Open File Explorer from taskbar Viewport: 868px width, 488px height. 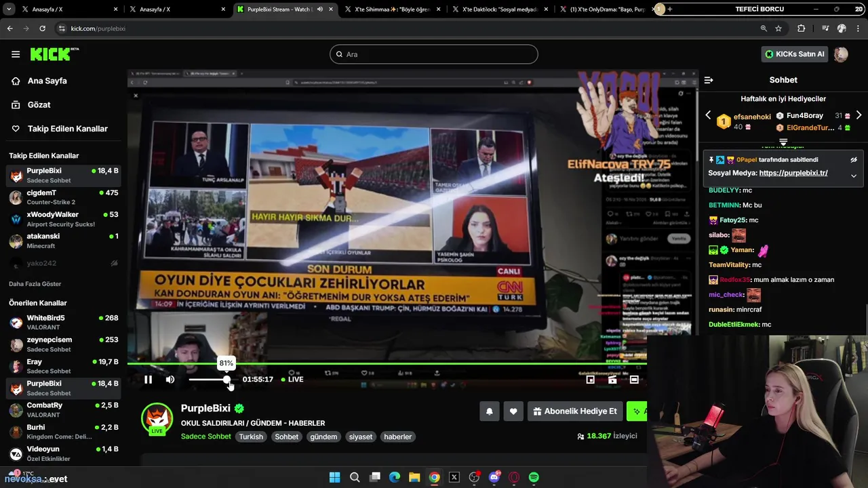coord(414,477)
